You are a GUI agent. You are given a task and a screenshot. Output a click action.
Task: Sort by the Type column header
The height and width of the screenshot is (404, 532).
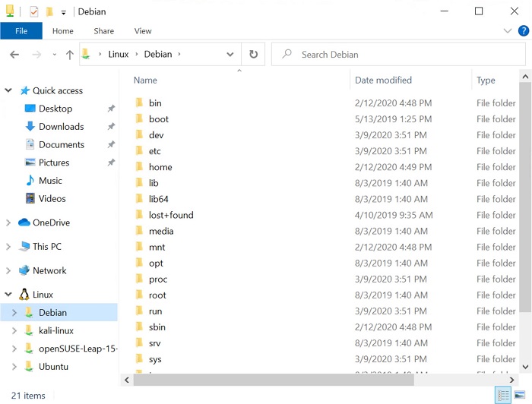coord(486,80)
